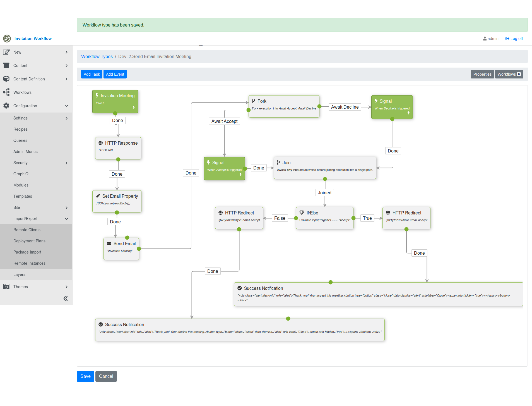
Task: Expand the Settings submenu chevron
Action: (66, 118)
